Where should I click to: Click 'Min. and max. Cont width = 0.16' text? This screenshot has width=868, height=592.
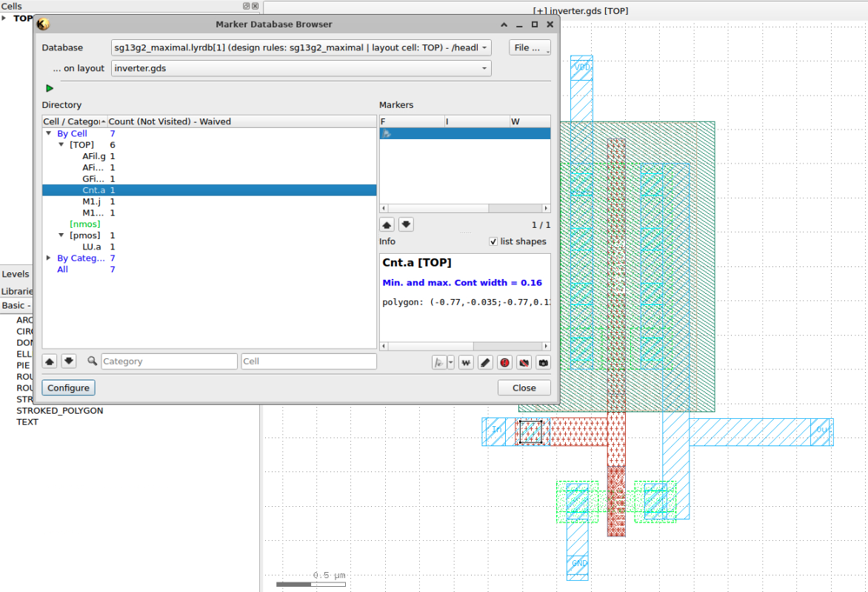[x=462, y=283]
